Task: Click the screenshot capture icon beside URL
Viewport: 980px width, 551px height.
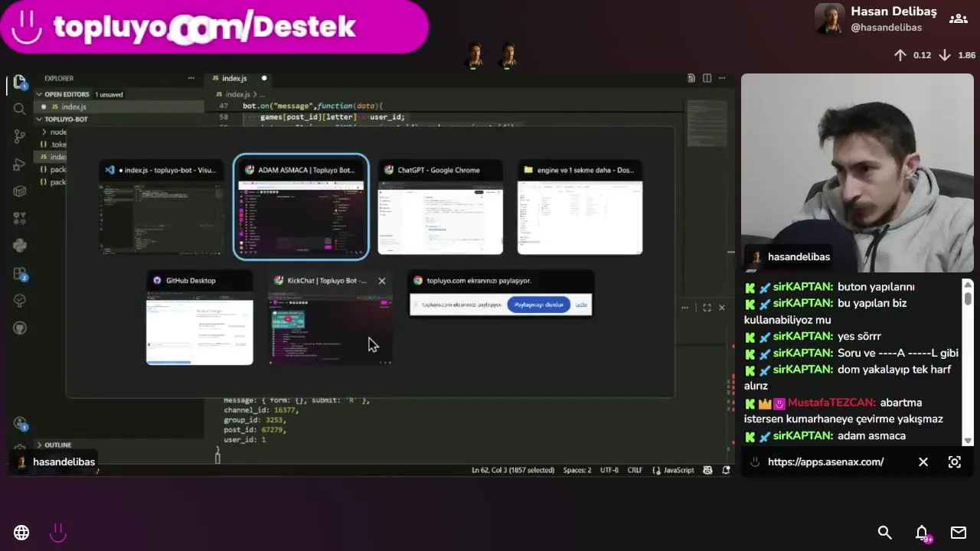Action: click(x=955, y=461)
